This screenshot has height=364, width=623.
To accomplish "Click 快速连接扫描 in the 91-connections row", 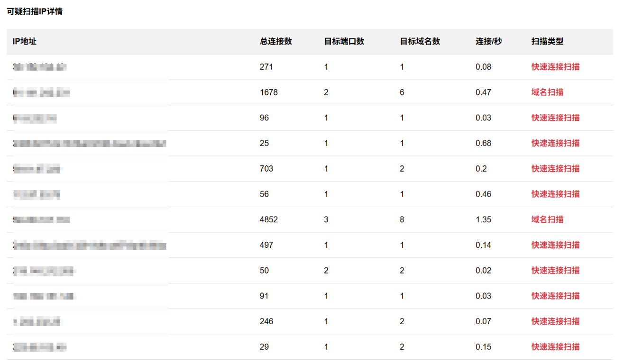I will [556, 296].
